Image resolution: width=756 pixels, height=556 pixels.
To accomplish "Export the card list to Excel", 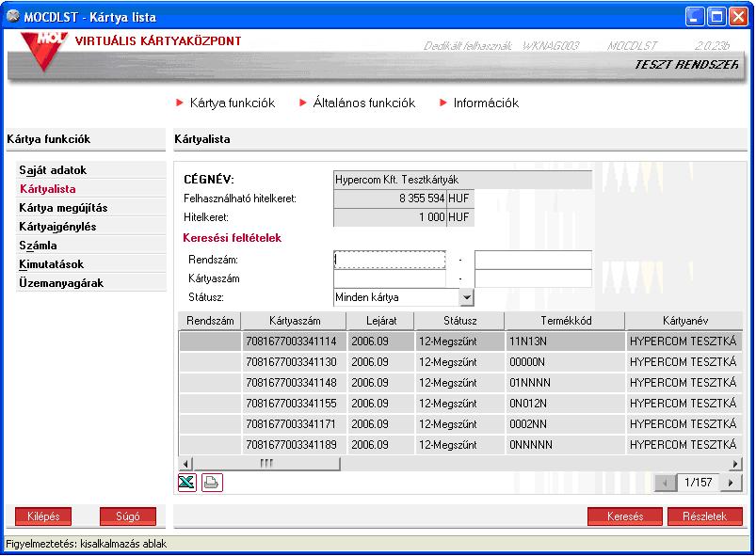I will click(187, 483).
